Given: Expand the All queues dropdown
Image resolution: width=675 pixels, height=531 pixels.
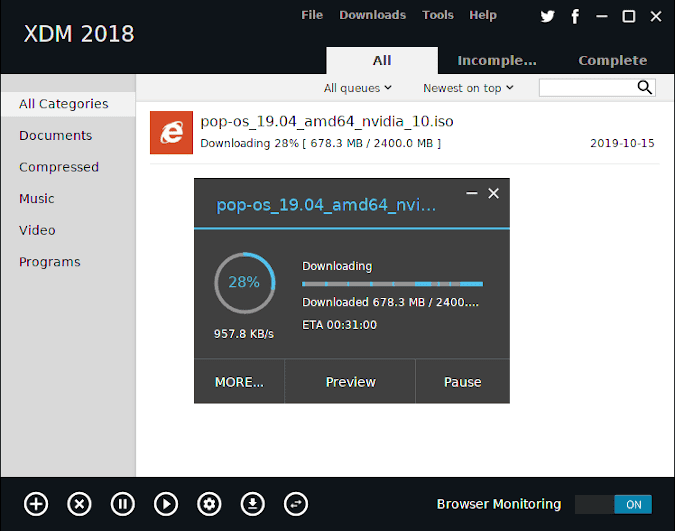Looking at the screenshot, I should pyautogui.click(x=358, y=88).
